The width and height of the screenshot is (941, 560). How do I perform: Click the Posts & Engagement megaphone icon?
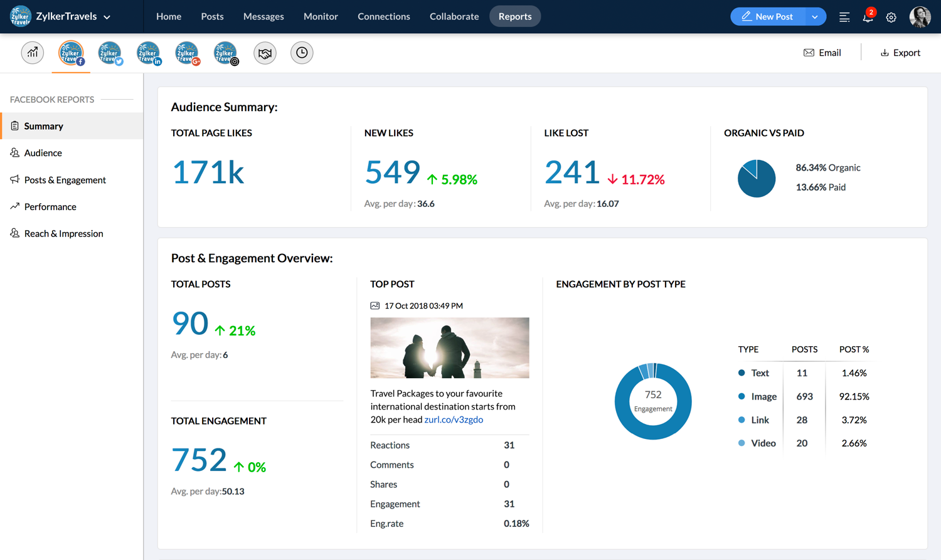click(14, 179)
